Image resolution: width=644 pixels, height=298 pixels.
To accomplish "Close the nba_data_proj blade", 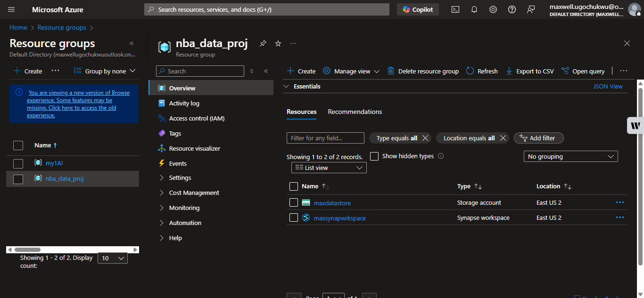I will tap(627, 43).
